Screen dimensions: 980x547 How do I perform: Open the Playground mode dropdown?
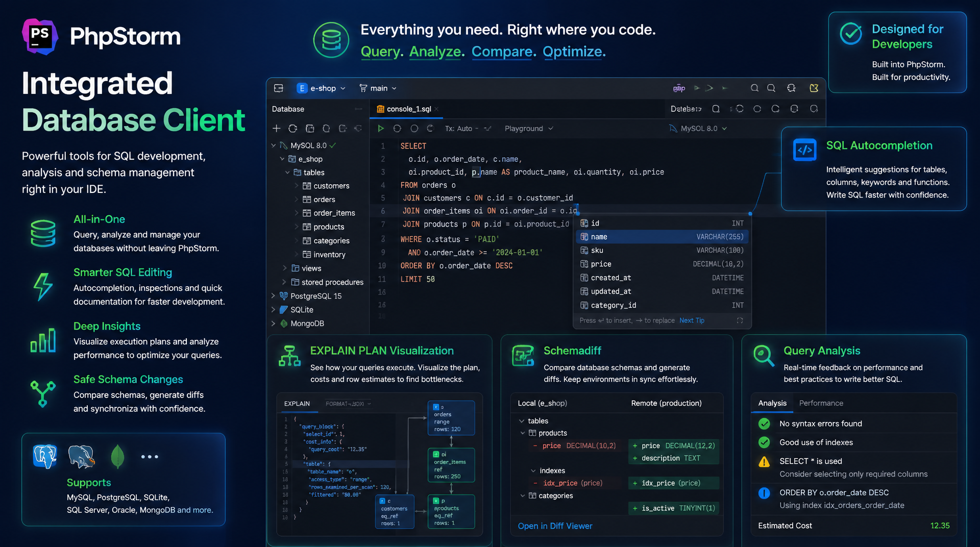(529, 129)
